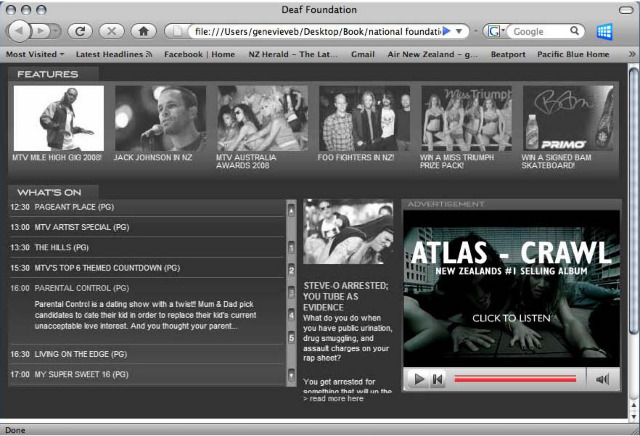Open the Most Visited bookmarks menu

(35, 54)
